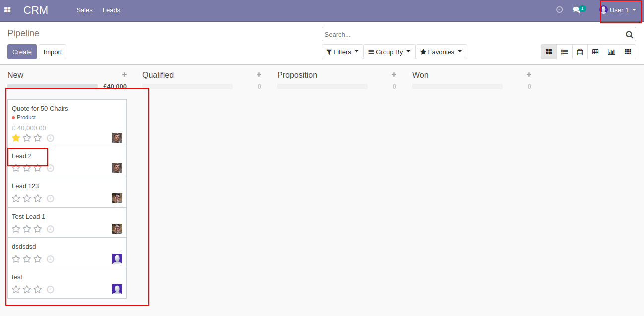Toggle first star on Quote for 50 Chairs
The width and height of the screenshot is (644, 316).
[16, 138]
